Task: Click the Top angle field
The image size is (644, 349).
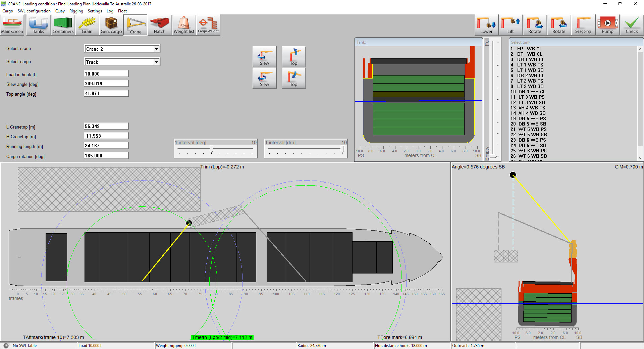Action: [x=106, y=93]
